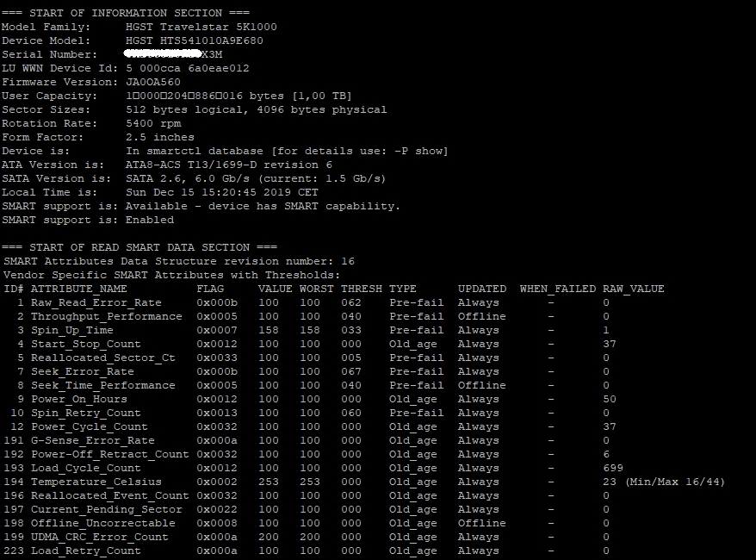This screenshot has height=560, width=756.
Task: Click UDMA_CRC_Error_Count flag '0x000a'
Action: pyautogui.click(x=217, y=538)
